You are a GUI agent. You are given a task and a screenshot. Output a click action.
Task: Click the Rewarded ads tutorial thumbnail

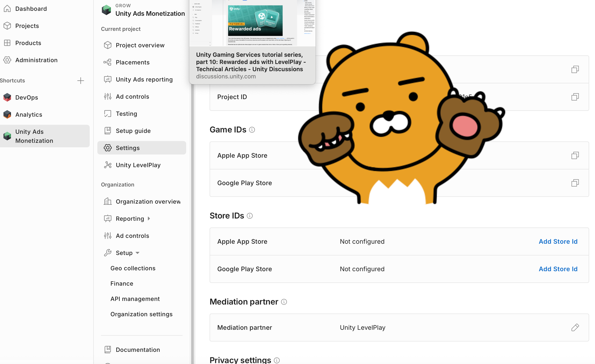pyautogui.click(x=255, y=21)
